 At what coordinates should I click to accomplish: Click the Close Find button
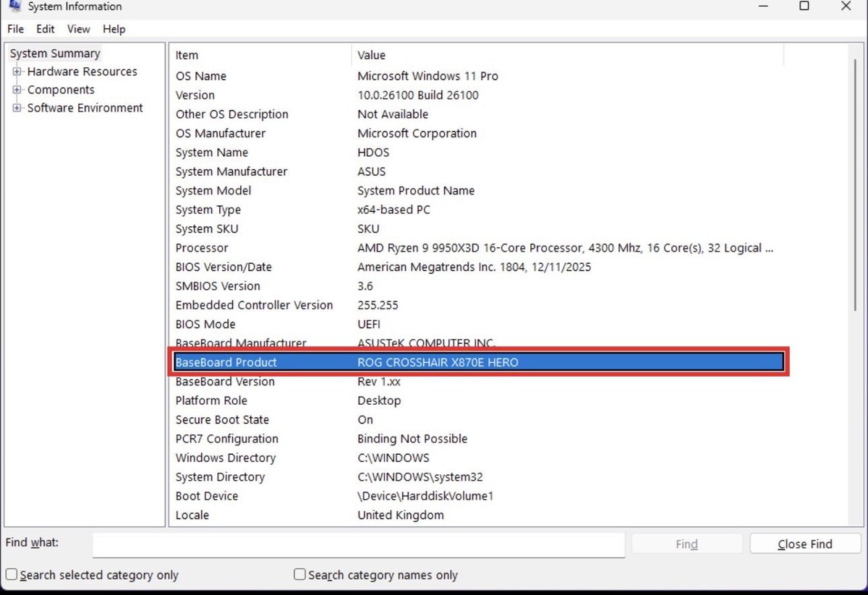(805, 544)
